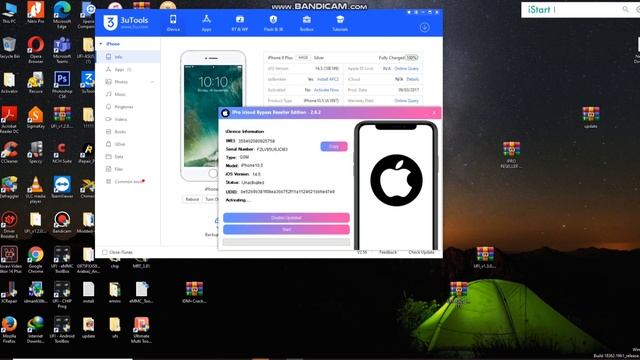
Task: Open the Opera Browser desktop icon
Action: 36,49
